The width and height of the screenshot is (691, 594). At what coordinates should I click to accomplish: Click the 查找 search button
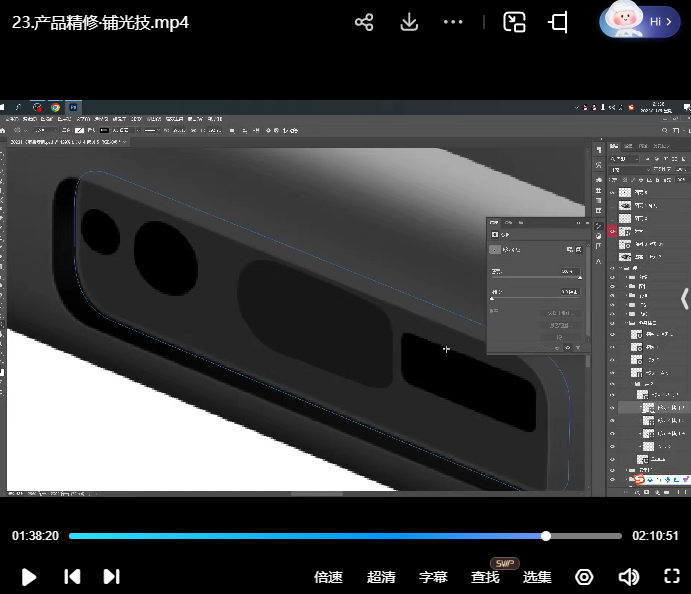(485, 577)
